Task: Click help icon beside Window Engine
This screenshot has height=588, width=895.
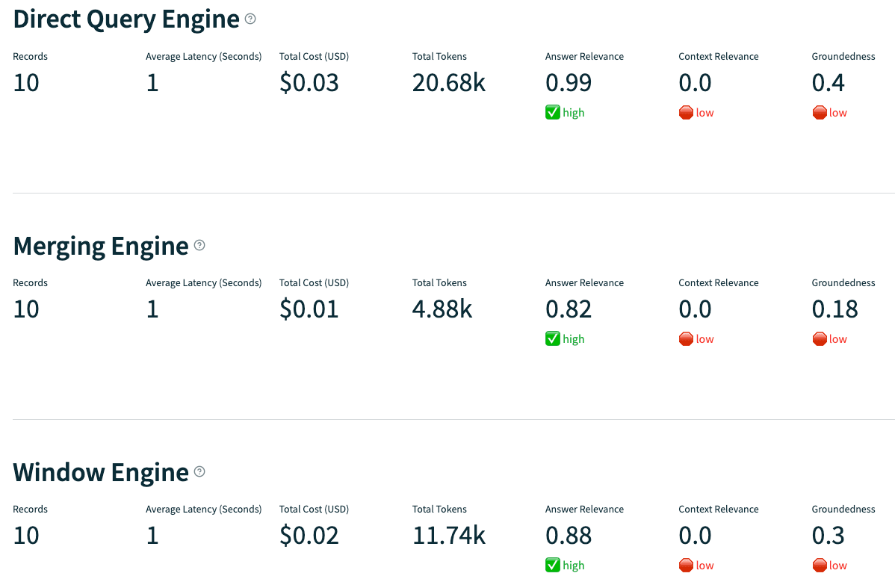Action: (x=199, y=471)
